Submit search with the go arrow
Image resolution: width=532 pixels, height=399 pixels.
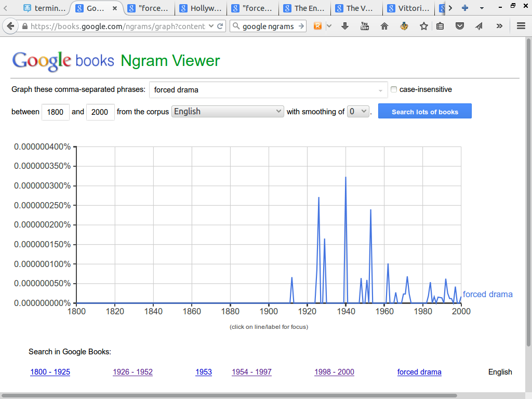point(301,26)
